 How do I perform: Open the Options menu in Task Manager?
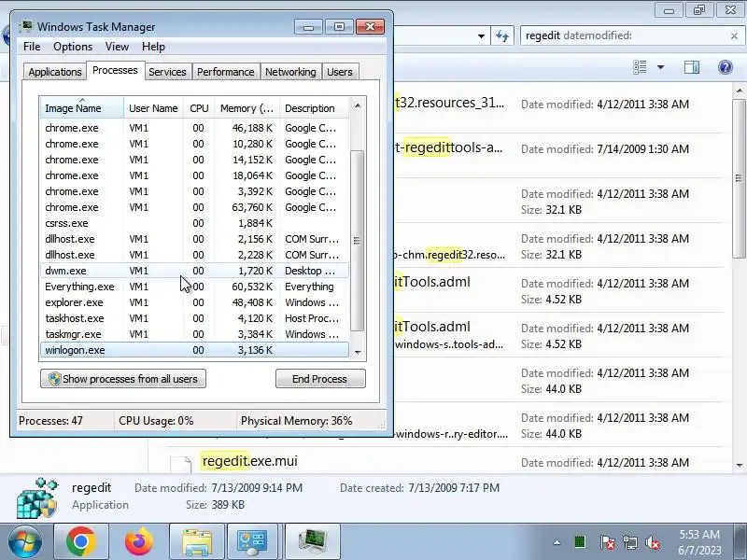point(73,46)
